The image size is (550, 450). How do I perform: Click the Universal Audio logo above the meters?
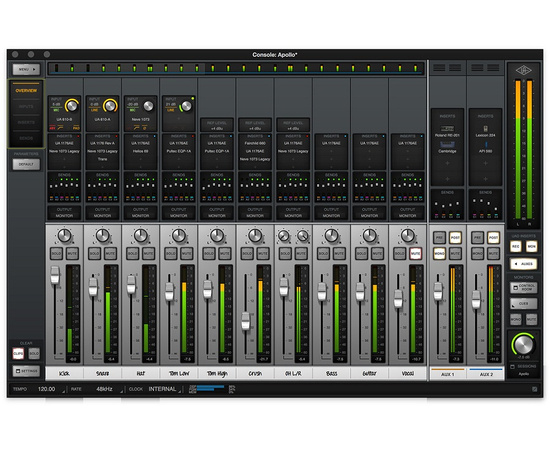coord(523,70)
